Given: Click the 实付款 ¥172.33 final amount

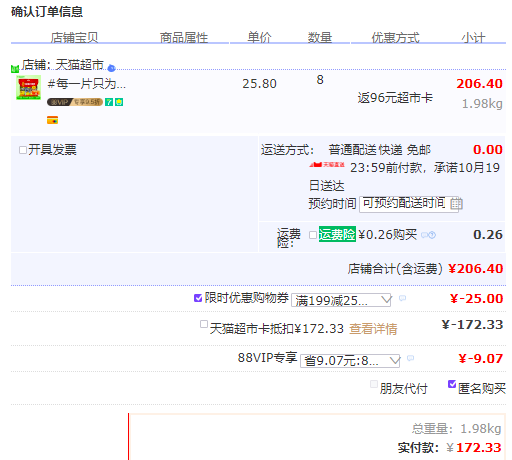Looking at the screenshot, I should coord(450,448).
